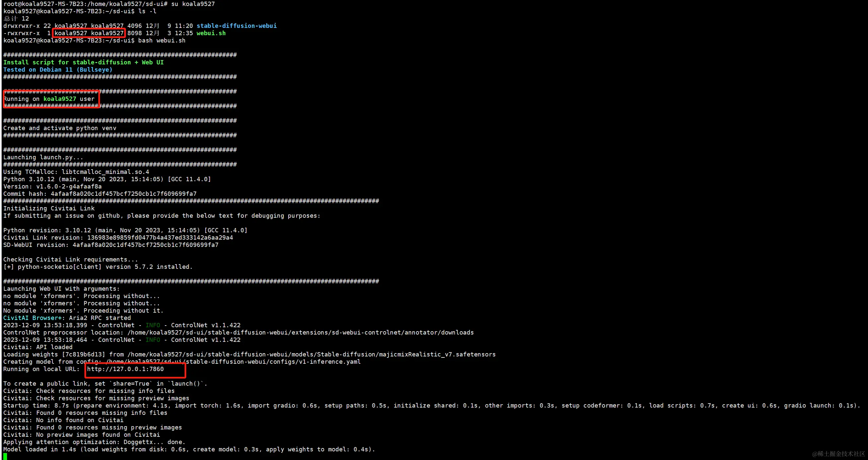Image resolution: width=868 pixels, height=460 pixels.
Task: Click the second green INFO log tag
Action: coord(153,340)
